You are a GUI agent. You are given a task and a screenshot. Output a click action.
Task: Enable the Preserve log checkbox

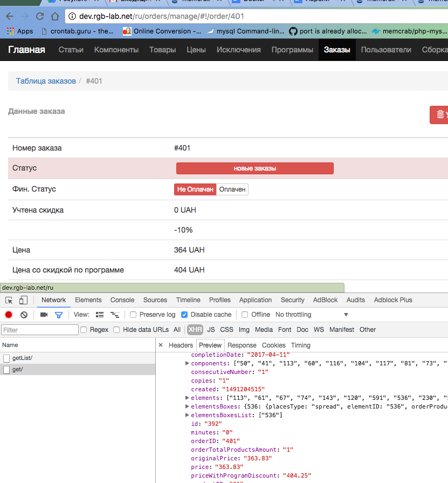click(133, 315)
